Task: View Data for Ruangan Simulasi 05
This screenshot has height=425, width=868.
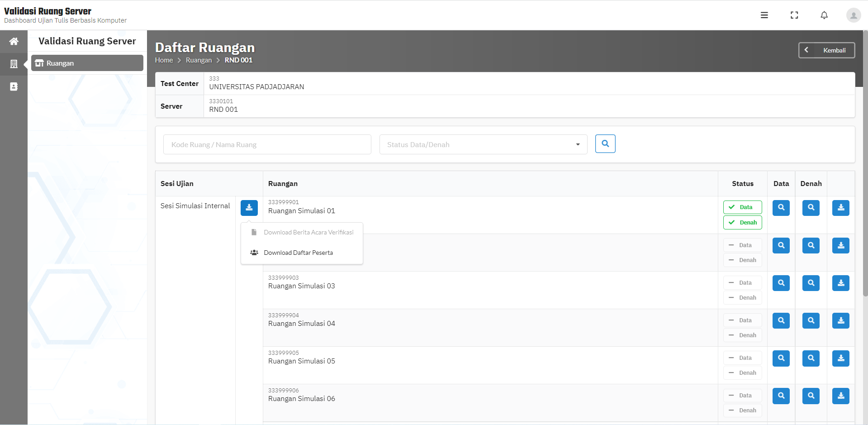Action: pos(781,358)
